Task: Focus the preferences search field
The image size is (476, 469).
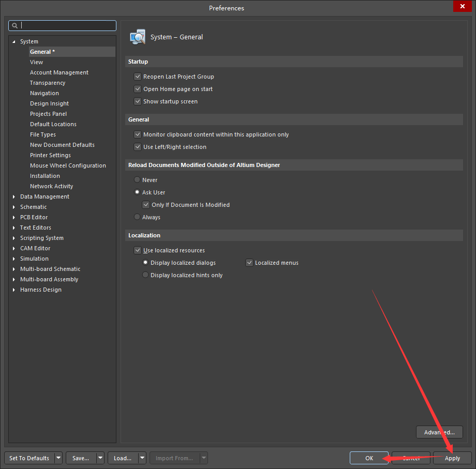Action: point(62,26)
